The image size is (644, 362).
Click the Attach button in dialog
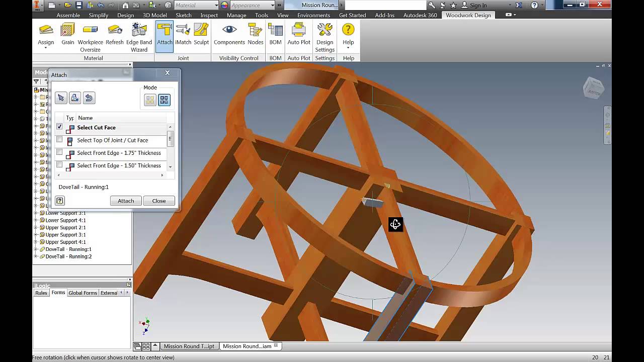126,201
